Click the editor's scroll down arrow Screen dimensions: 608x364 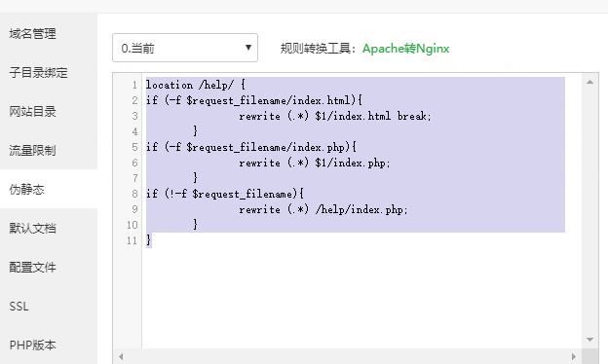click(x=589, y=340)
